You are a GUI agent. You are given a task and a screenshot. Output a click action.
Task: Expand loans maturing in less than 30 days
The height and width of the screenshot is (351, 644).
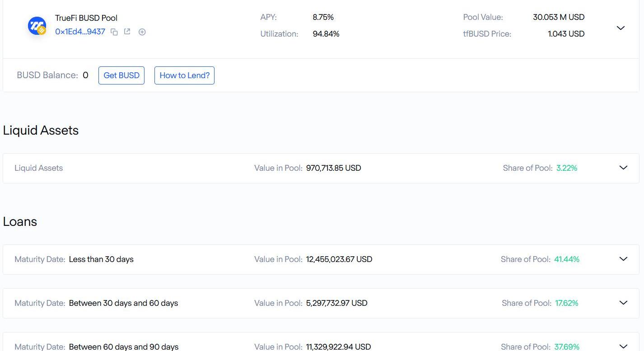[623, 259]
